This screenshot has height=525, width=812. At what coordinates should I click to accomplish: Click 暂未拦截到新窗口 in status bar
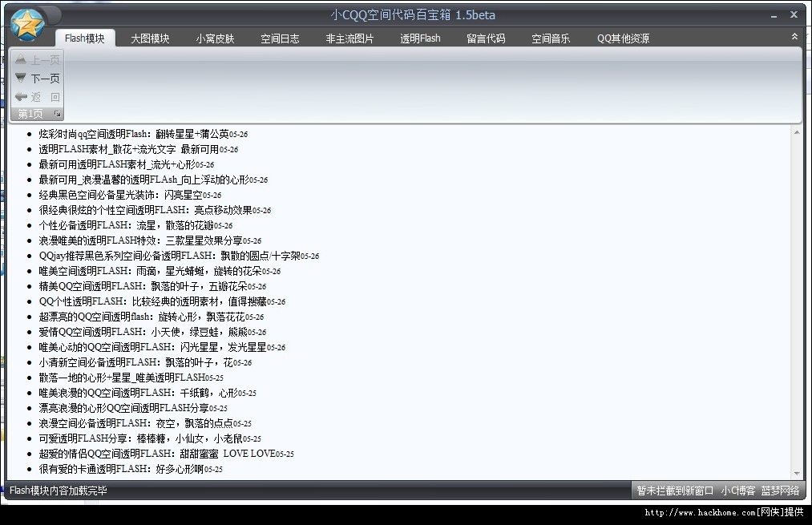click(x=675, y=491)
